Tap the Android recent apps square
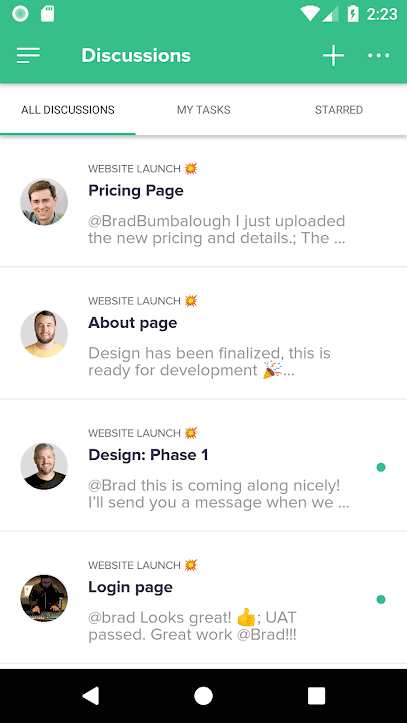 [316, 696]
